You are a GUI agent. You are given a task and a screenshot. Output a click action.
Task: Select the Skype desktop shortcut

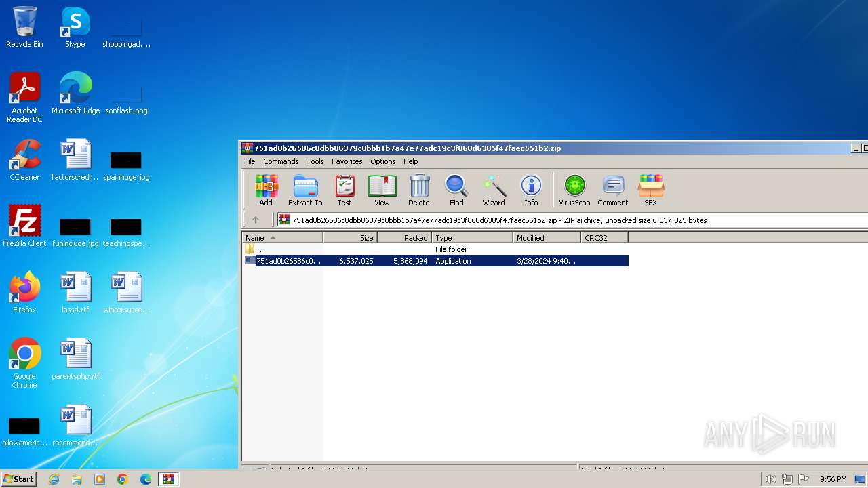pyautogui.click(x=75, y=27)
